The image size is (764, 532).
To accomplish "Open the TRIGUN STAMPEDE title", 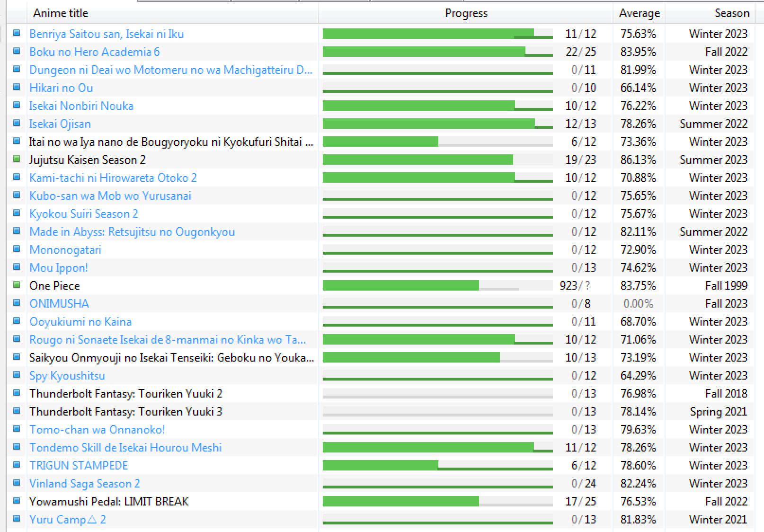I will point(79,466).
